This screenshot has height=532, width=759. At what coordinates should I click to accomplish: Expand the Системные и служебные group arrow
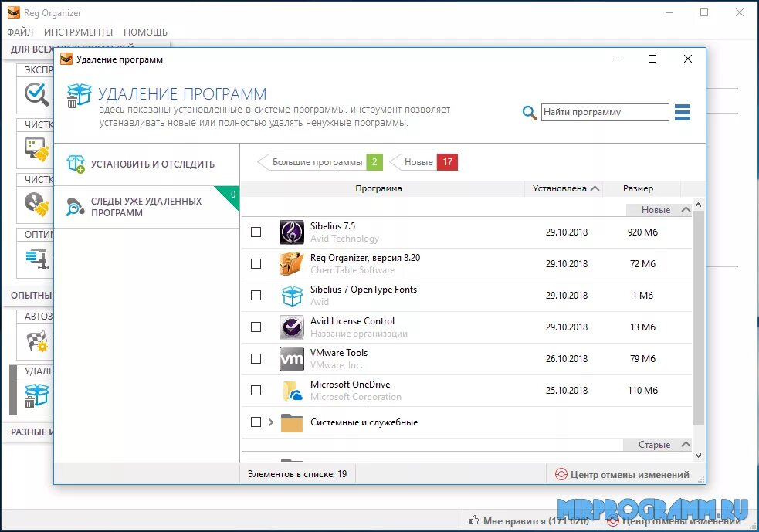pos(270,422)
